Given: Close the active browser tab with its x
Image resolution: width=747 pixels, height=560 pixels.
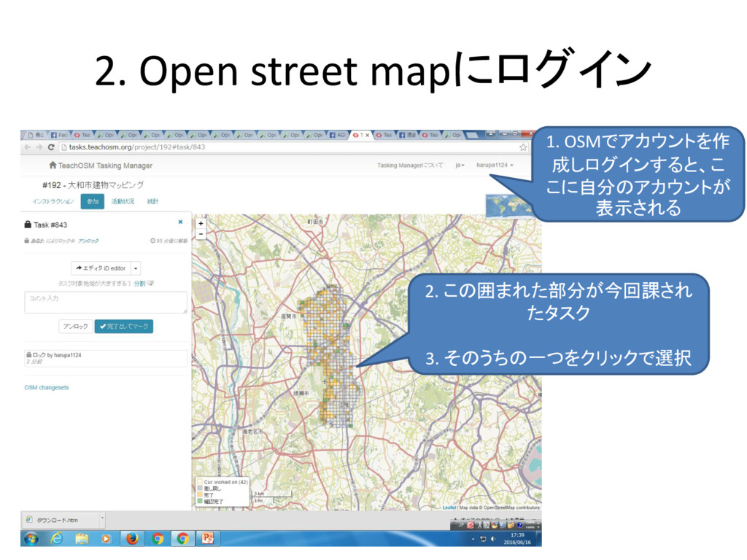Looking at the screenshot, I should pyautogui.click(x=368, y=135).
